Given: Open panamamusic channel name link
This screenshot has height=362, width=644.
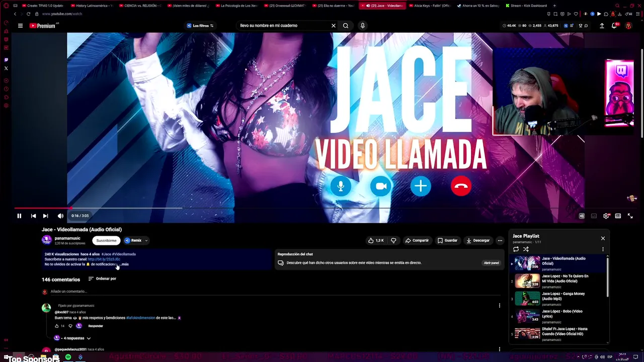Looking at the screenshot, I should pos(67,238).
